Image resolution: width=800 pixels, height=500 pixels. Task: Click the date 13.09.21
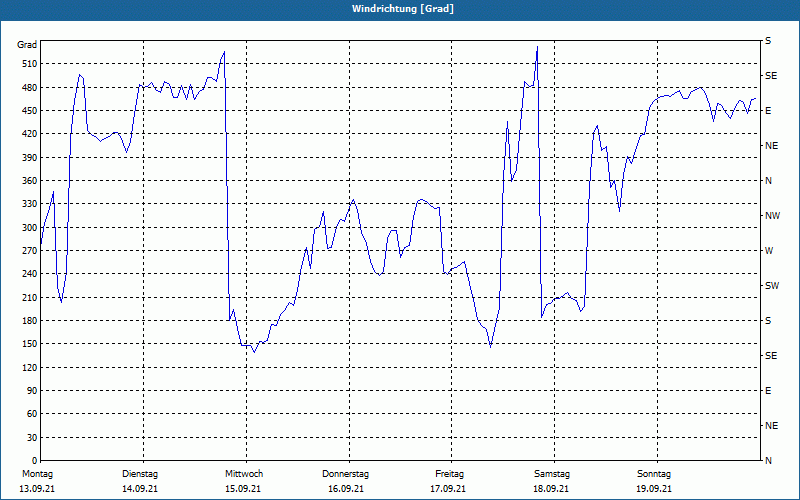click(37, 489)
